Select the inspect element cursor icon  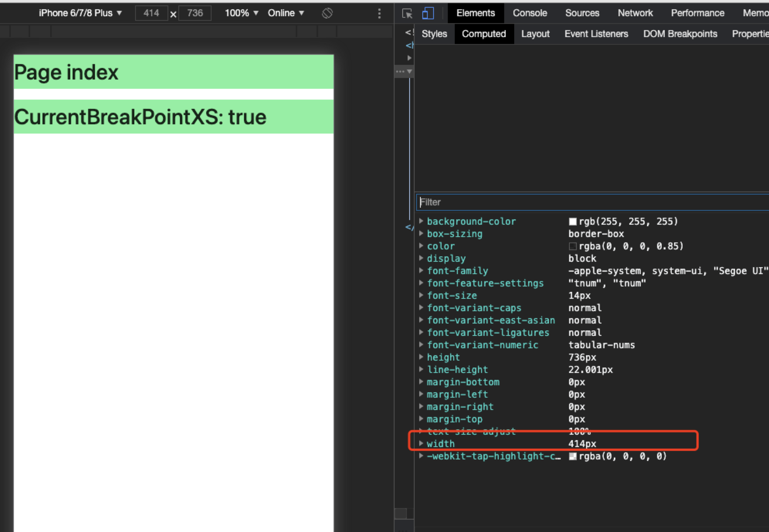(407, 13)
